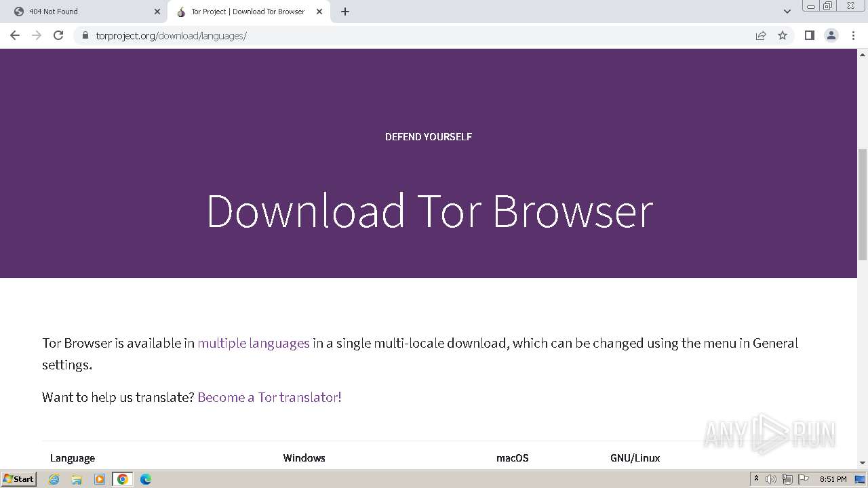This screenshot has width=868, height=488.
Task: Click the 8:51 PM taskbar clock
Action: (833, 479)
